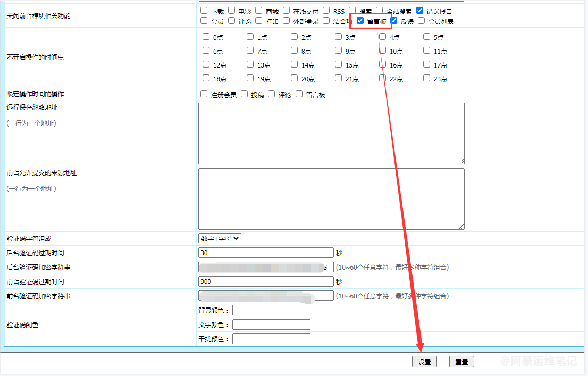Image resolution: width=588 pixels, height=376 pixels.
Task: Focus the 后台验证码加密字符串 field
Action: click(266, 267)
